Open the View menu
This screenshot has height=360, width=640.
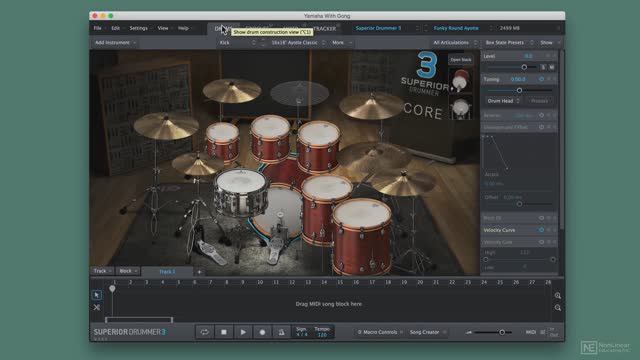tap(163, 28)
